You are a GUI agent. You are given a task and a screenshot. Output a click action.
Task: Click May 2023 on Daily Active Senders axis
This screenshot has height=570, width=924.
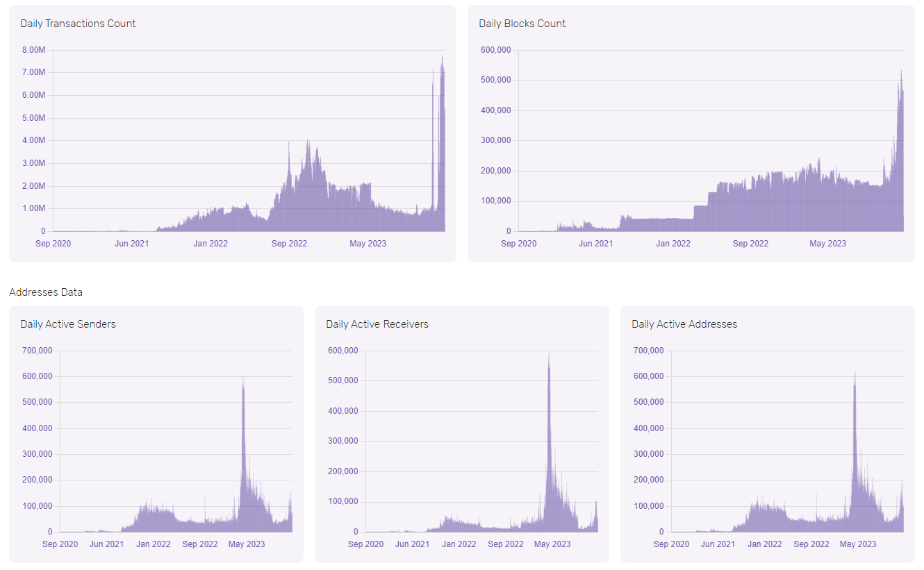247,544
